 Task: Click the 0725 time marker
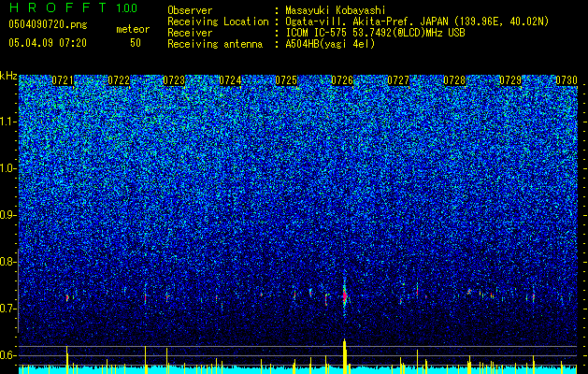(286, 80)
